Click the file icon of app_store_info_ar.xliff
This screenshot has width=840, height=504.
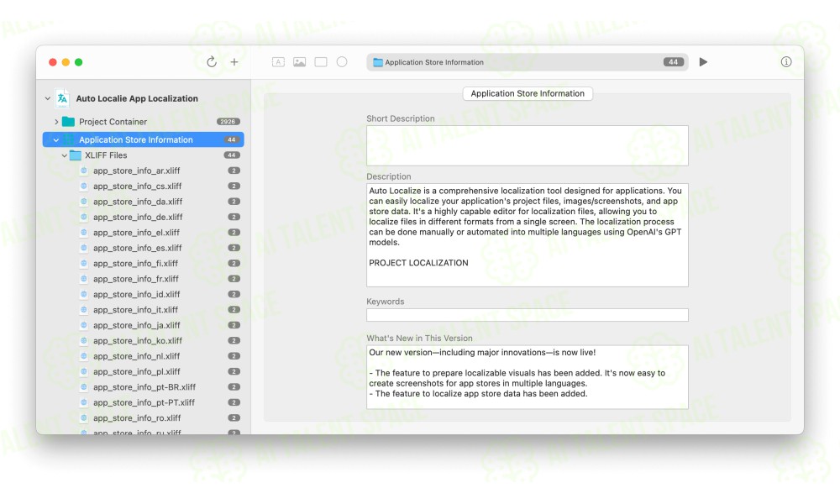pos(83,171)
